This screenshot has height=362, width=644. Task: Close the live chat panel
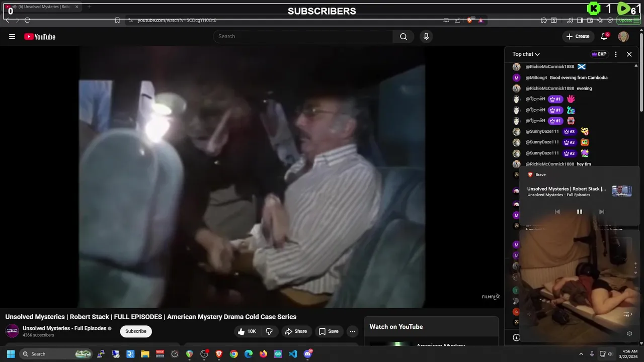pos(629,54)
